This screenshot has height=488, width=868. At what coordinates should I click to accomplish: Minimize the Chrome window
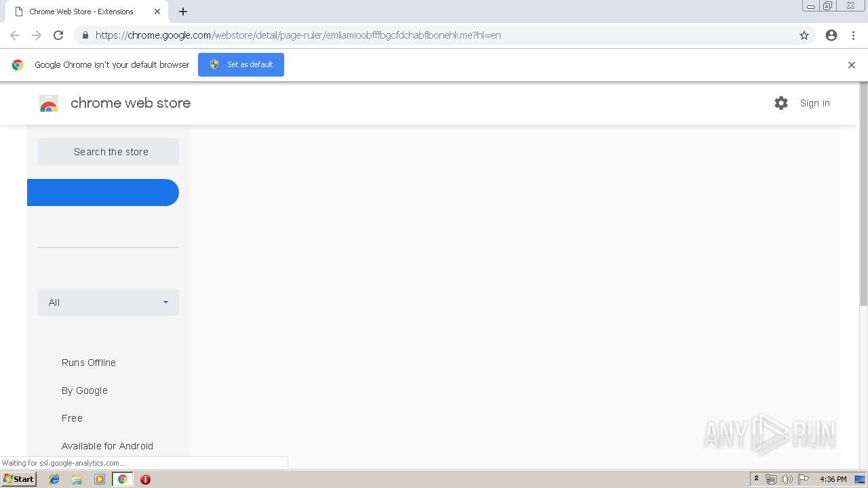810,6
